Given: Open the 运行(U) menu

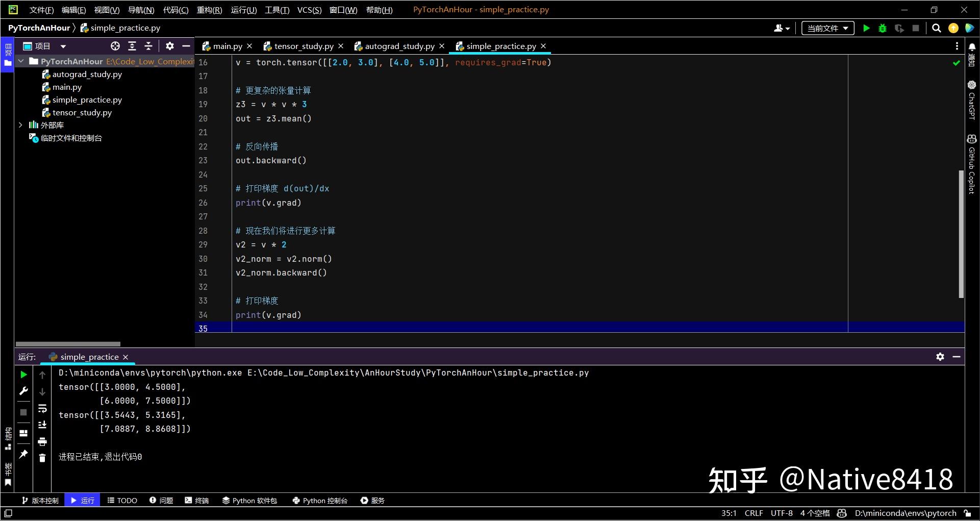Looking at the screenshot, I should (x=243, y=9).
